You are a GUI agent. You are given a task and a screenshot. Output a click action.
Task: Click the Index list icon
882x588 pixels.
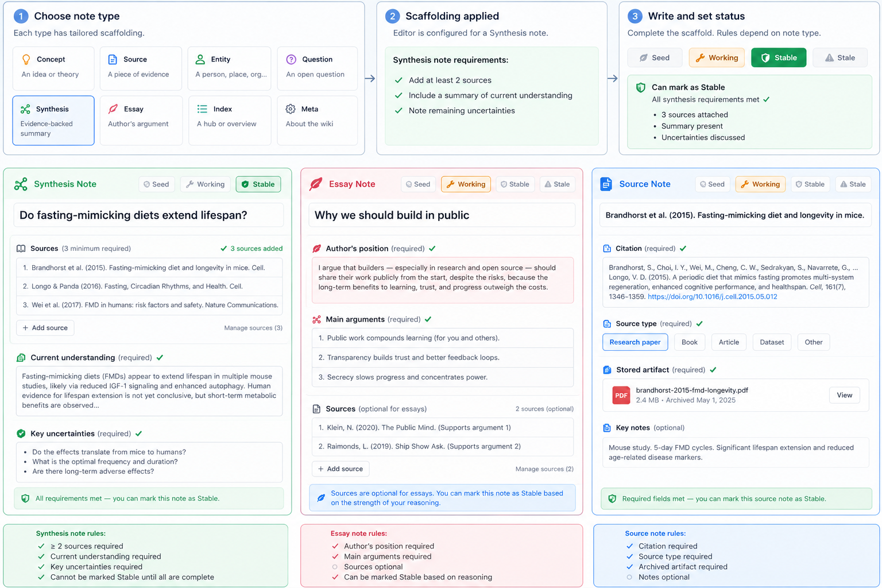(x=202, y=109)
